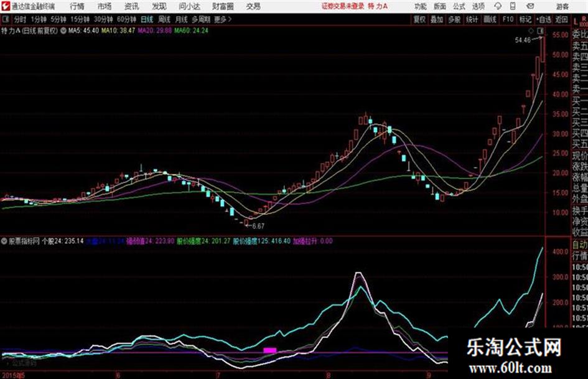The width and height of the screenshot is (588, 379).
Task: Click the 个股24: 235.14 indicator value
Action: point(63,241)
